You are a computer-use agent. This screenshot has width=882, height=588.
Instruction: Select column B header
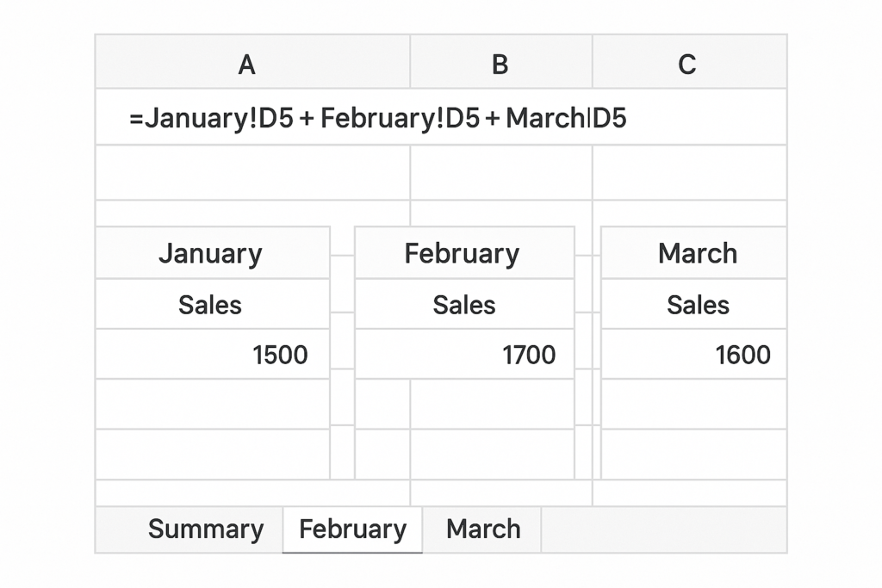coord(500,64)
